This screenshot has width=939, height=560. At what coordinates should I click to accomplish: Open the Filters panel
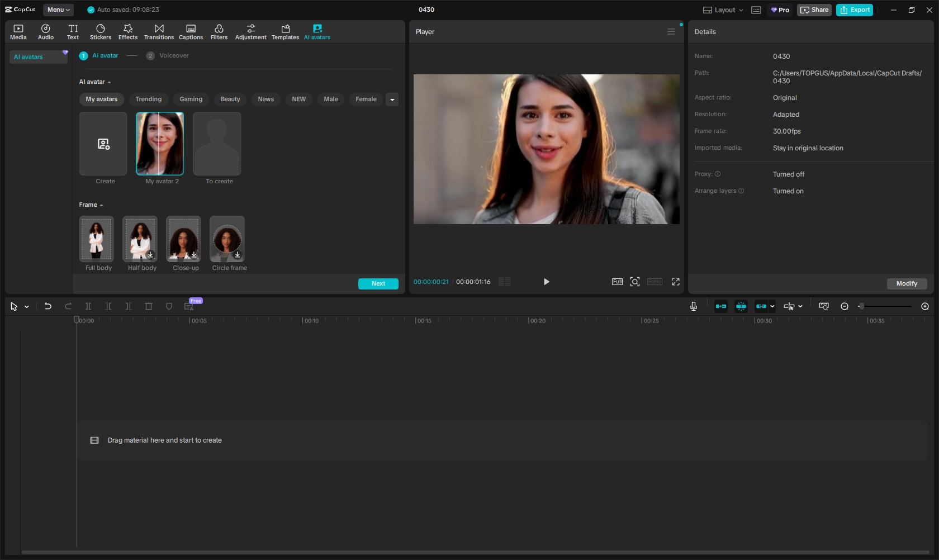219,31
